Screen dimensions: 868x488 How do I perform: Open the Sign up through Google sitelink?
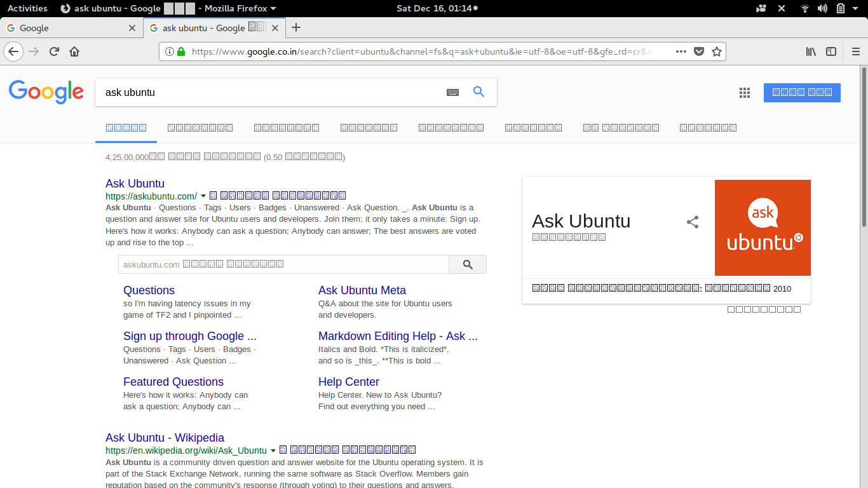click(190, 336)
